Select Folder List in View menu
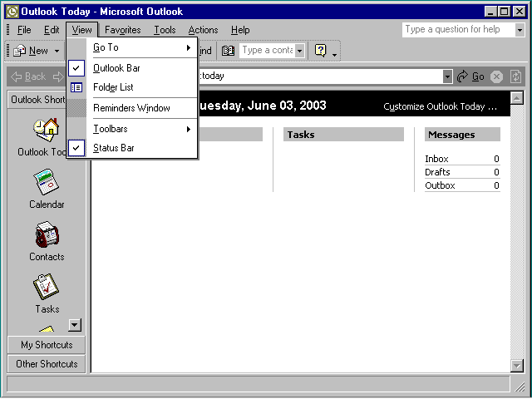Viewport: 532px width, 399px height. [132, 87]
